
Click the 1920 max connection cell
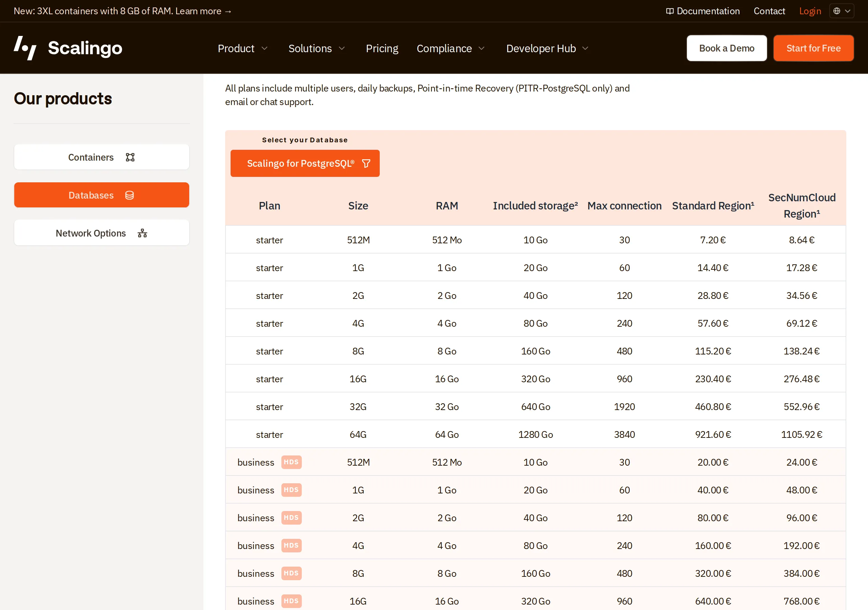pyautogui.click(x=625, y=407)
